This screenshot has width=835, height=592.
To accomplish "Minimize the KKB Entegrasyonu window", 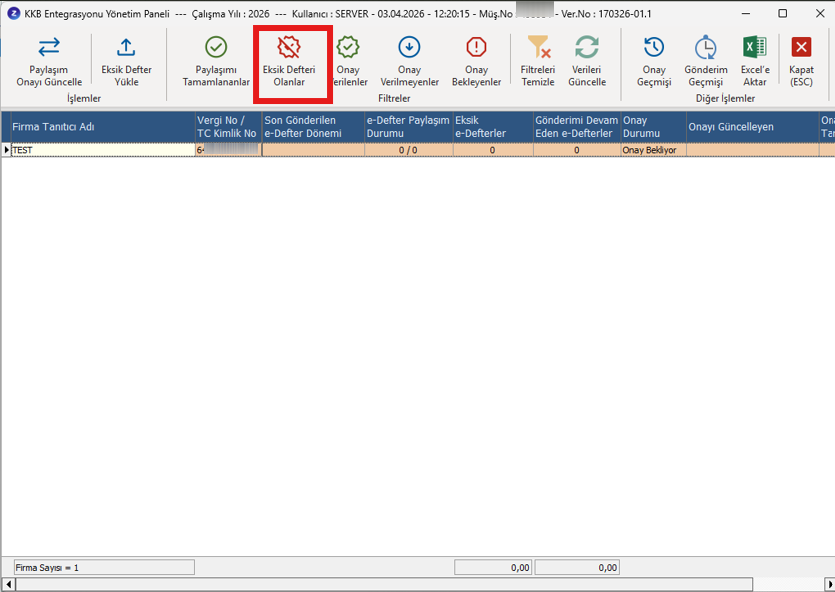I will point(746,13).
